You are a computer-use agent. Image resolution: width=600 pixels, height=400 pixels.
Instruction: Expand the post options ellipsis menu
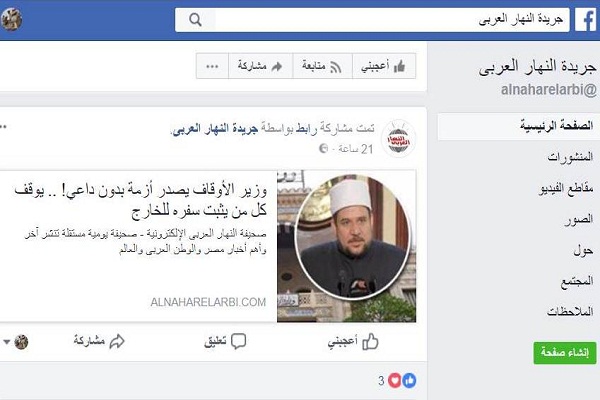[x=3, y=127]
